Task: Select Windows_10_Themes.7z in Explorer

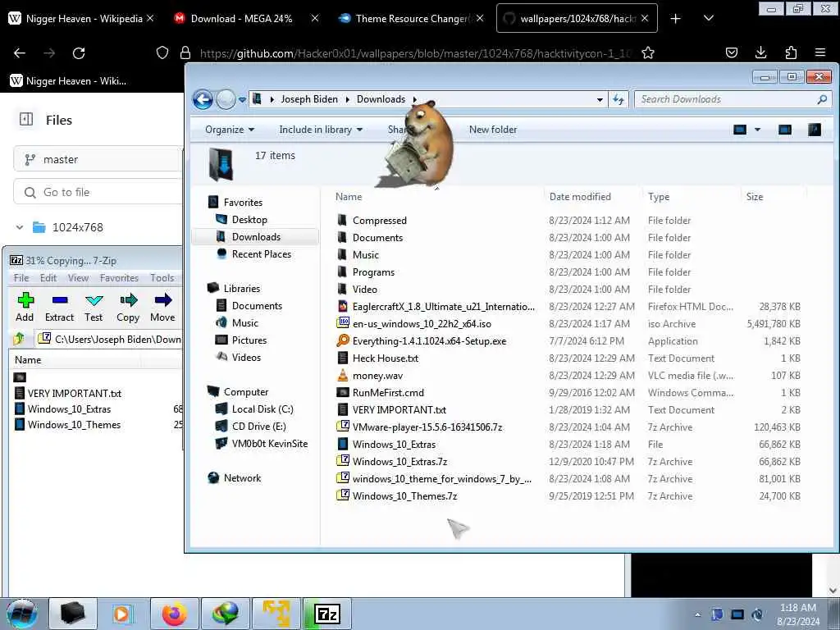Action: 404,496
